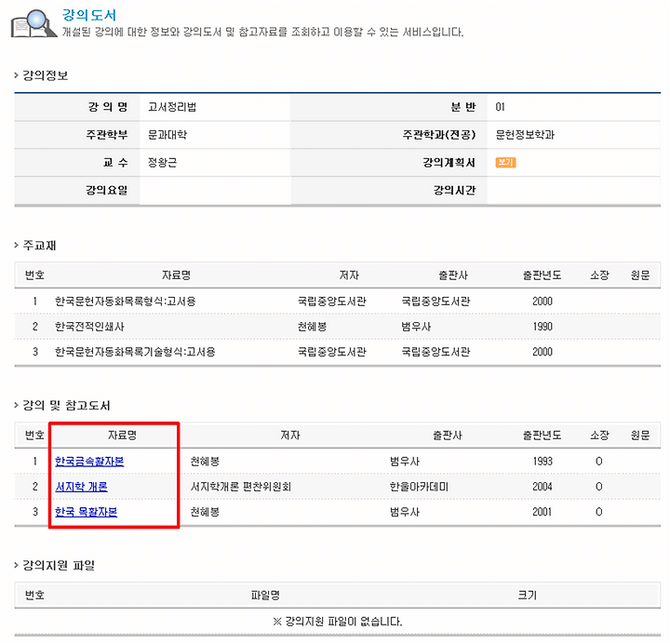Image resolution: width=670 pixels, height=644 pixels.
Task: Select the 문헌정보학과 department value
Action: (525, 135)
